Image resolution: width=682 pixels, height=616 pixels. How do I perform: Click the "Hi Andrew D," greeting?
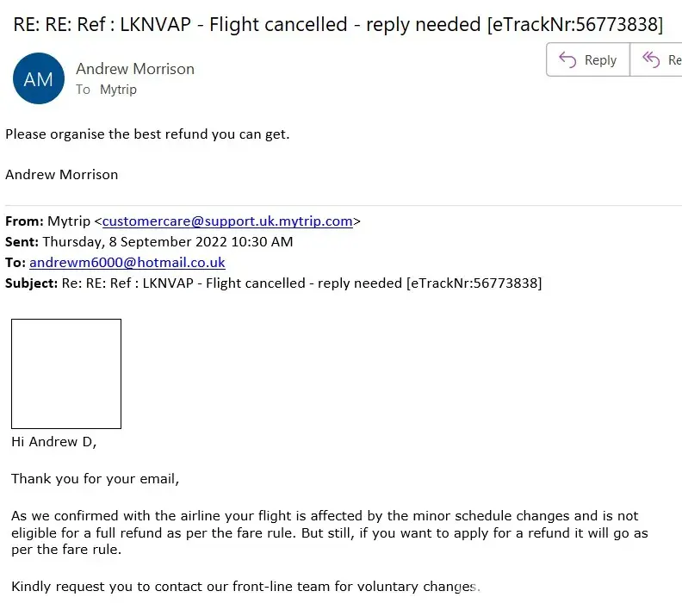(54, 442)
